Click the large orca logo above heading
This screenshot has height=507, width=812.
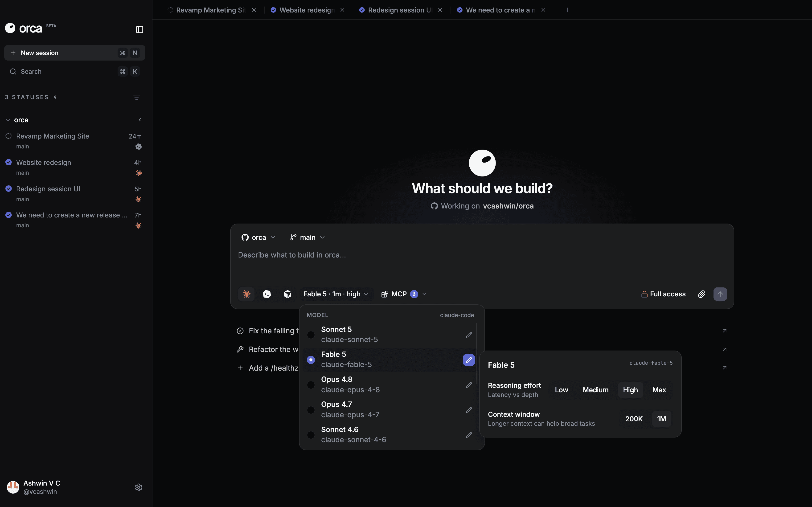coord(482,163)
